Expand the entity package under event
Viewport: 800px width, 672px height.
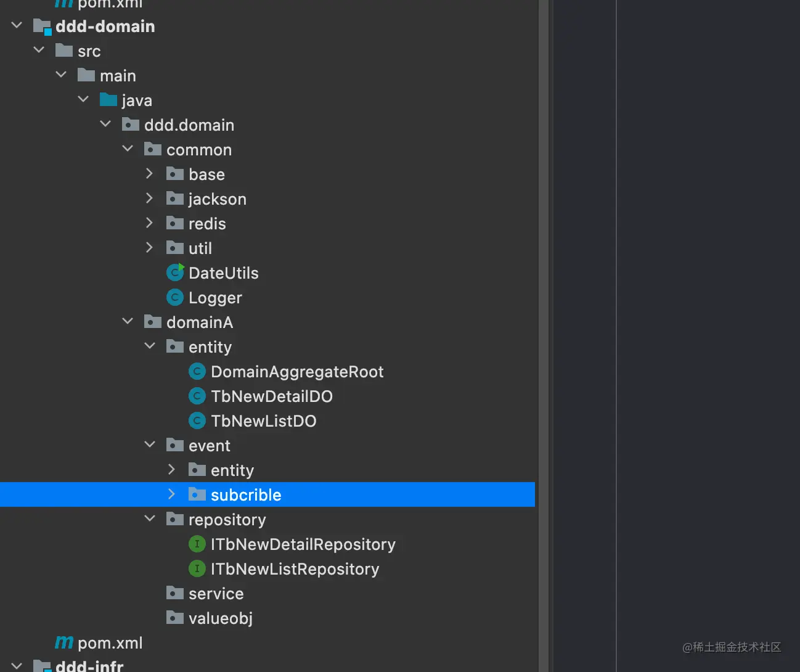click(x=171, y=470)
